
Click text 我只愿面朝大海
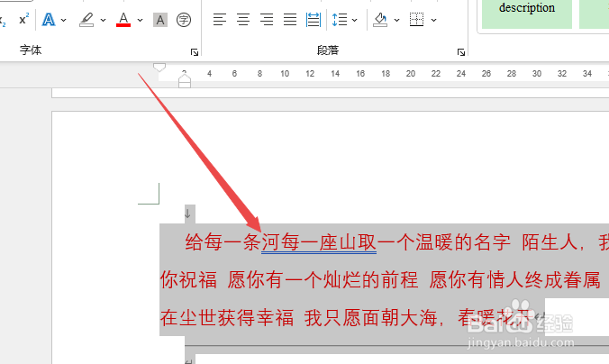pos(371,318)
